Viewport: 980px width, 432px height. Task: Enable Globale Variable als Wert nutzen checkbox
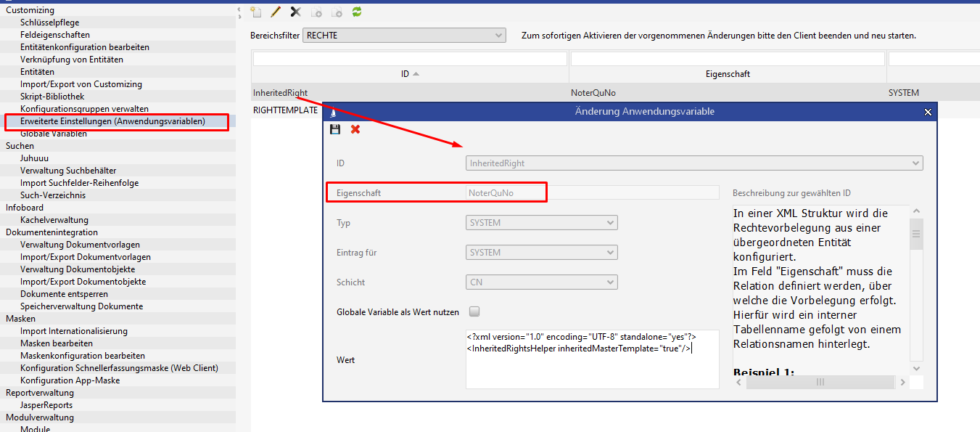pos(474,311)
